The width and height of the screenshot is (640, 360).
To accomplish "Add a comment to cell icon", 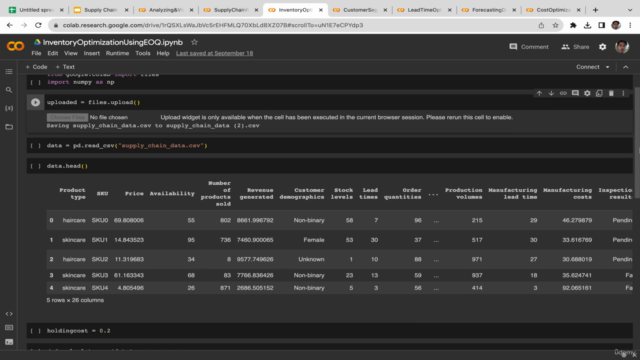I will pos(575,93).
